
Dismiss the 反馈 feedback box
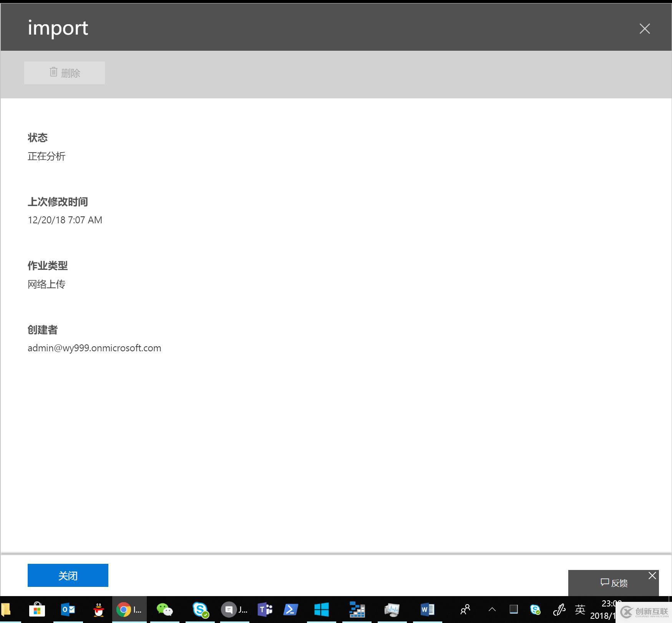pyautogui.click(x=652, y=575)
